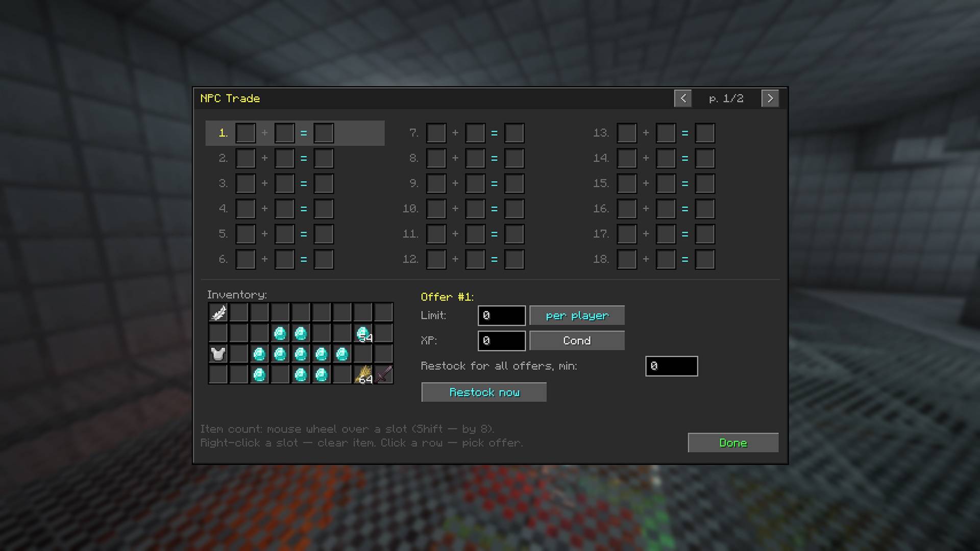Click the second input slot of offer 18
The width and height of the screenshot is (980, 551).
pyautogui.click(x=666, y=259)
